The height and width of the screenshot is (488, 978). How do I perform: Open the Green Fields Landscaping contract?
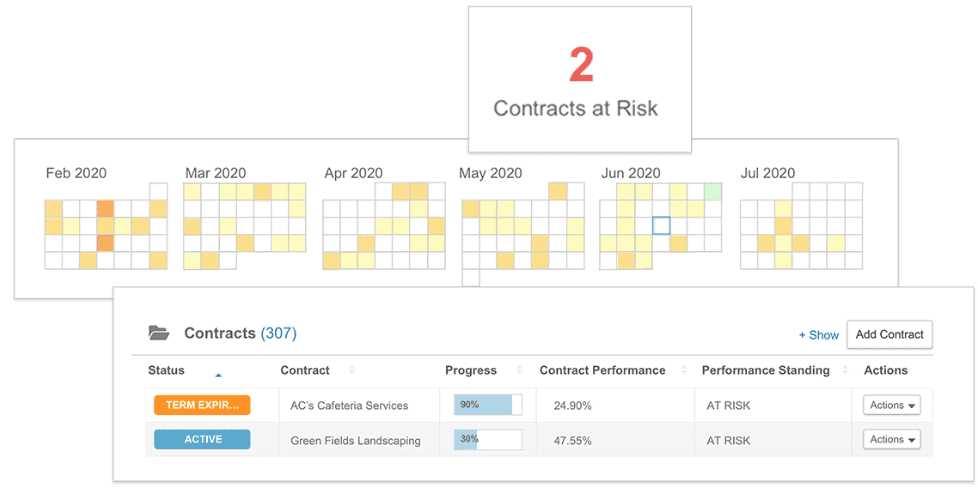355,440
